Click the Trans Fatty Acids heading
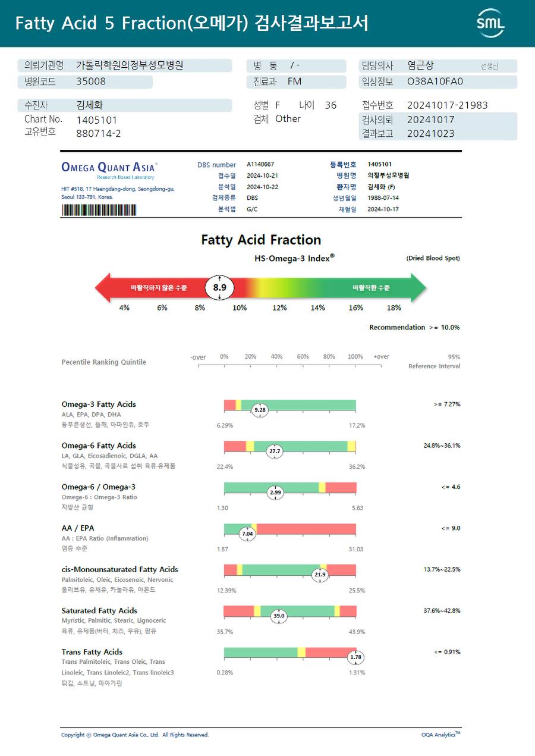The height and width of the screenshot is (756, 535). pos(92,652)
